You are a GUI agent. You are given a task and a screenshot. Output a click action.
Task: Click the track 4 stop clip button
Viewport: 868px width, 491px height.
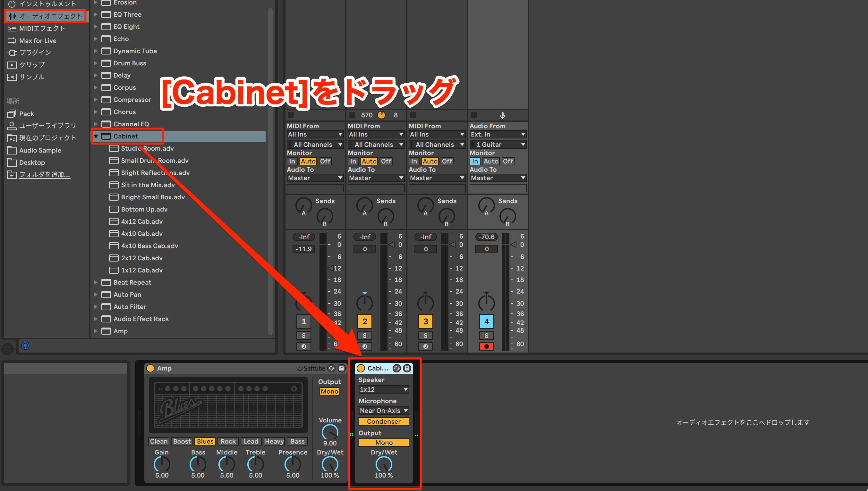coord(473,115)
